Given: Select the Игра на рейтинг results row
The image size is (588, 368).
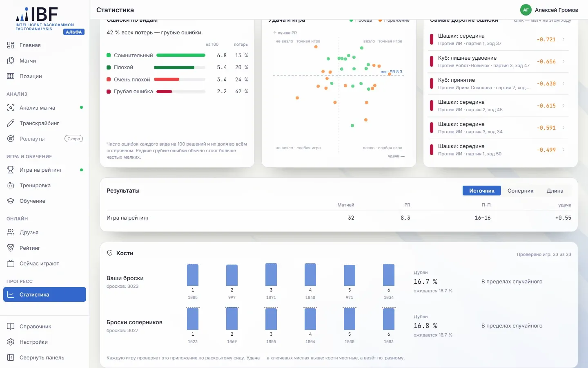Looking at the screenshot, I should point(339,218).
